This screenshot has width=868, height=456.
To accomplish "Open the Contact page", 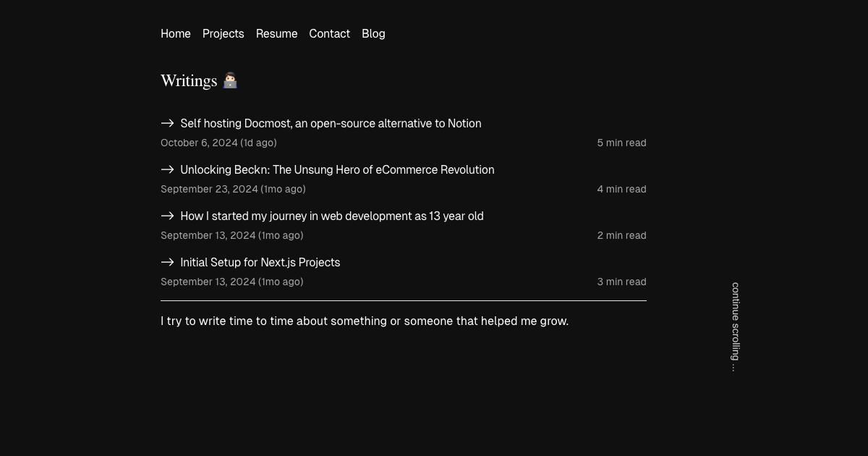I will pos(329,34).
